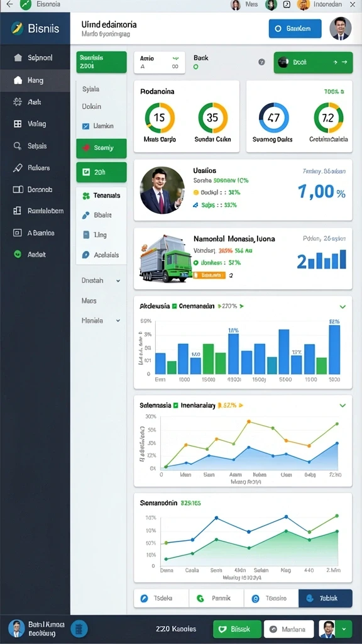Toggle the Uamkin checkbox
This screenshot has height=644, width=362.
(x=85, y=126)
